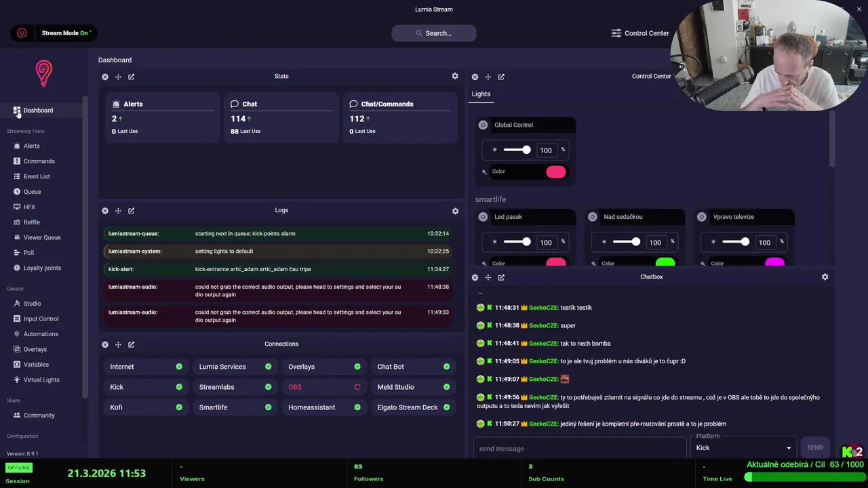
Task: Pop out the Connections widget
Action: click(x=132, y=344)
